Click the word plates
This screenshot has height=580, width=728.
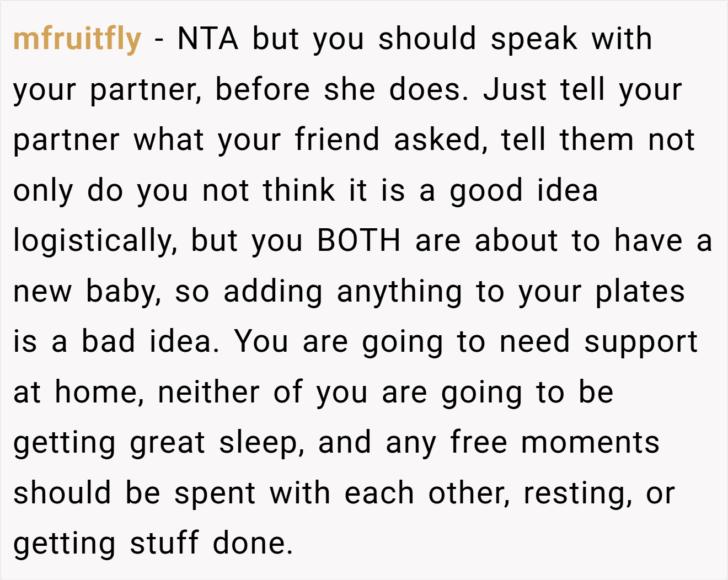(640, 293)
